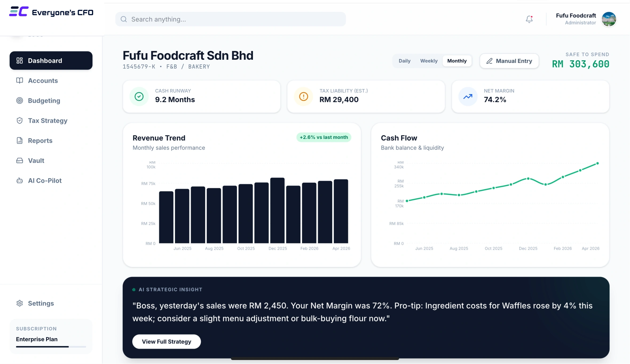Click the Apr 2026 revenue bar
The image size is (630, 364).
[x=341, y=211]
